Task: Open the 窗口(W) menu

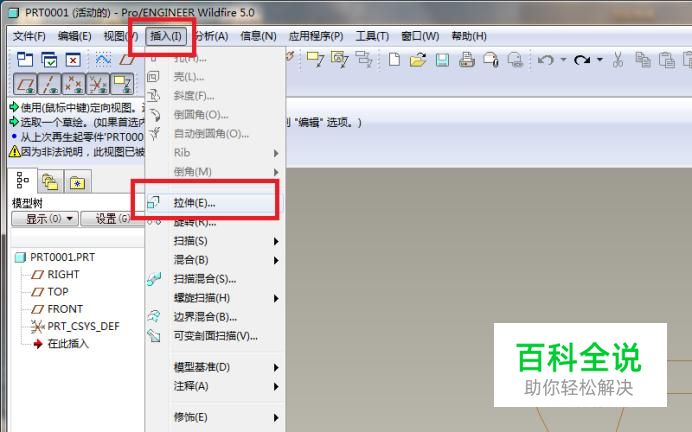Action: (420, 36)
